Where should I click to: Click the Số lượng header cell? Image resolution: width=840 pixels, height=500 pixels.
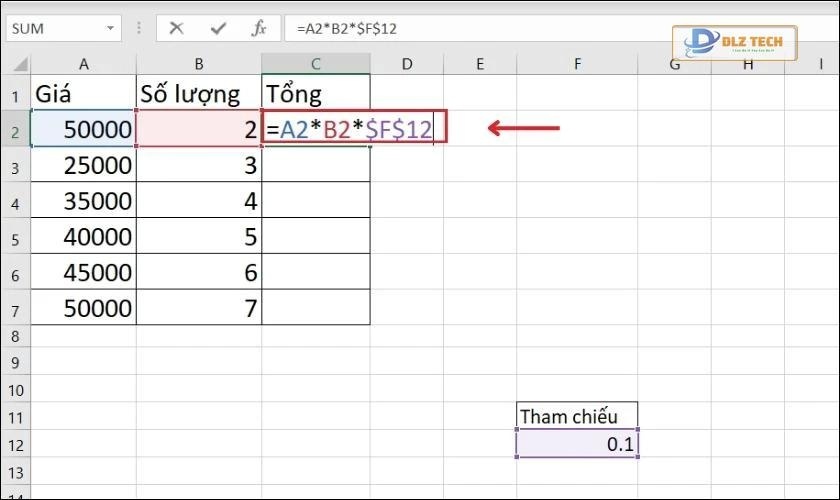(199, 95)
